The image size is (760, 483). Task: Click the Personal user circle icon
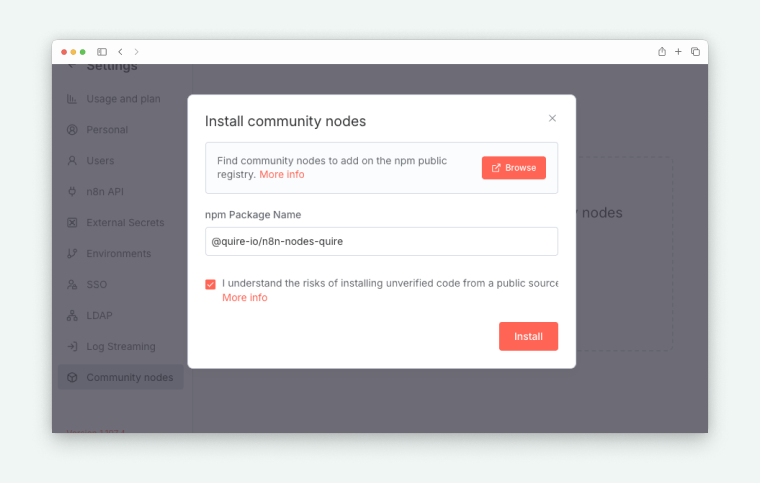pos(72,130)
